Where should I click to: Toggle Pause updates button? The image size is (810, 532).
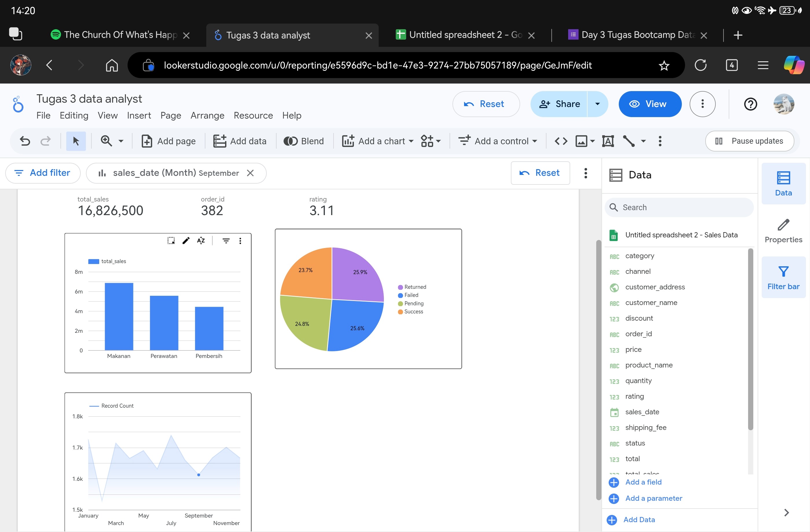(x=750, y=141)
